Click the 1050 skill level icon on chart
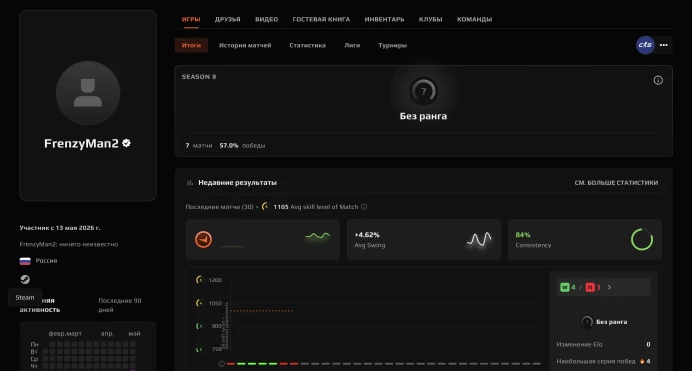Screen dimensions: 692x371 tap(199, 303)
